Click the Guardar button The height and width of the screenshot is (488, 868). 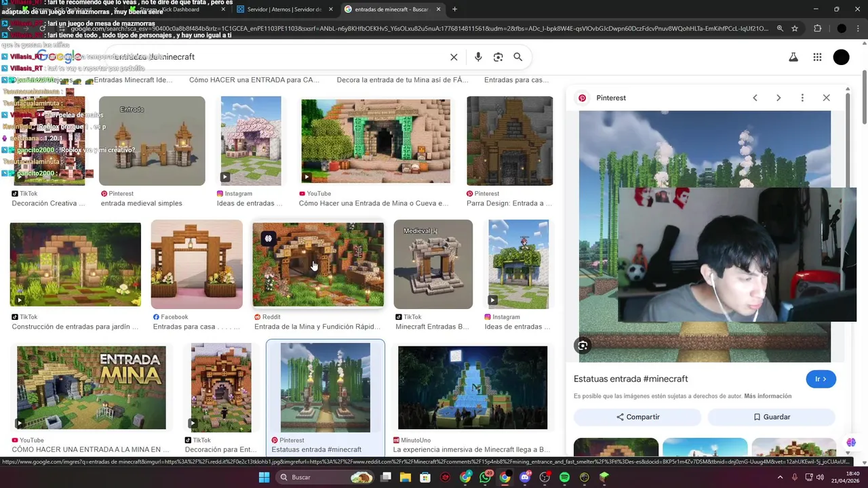tap(772, 417)
